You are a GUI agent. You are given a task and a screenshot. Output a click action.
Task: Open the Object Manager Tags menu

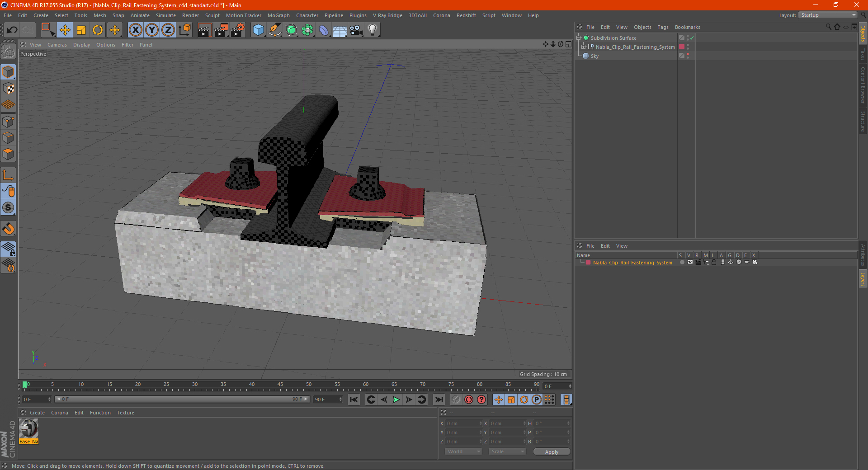(663, 27)
